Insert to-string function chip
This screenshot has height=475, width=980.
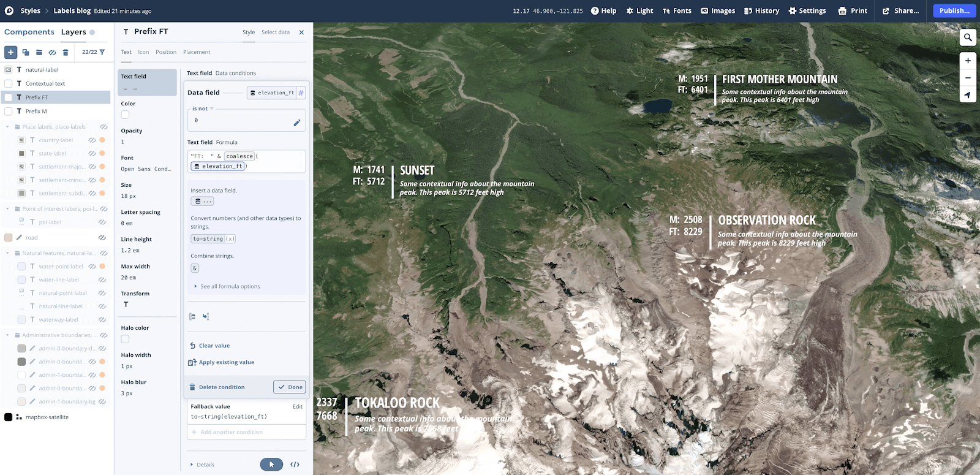coord(213,239)
